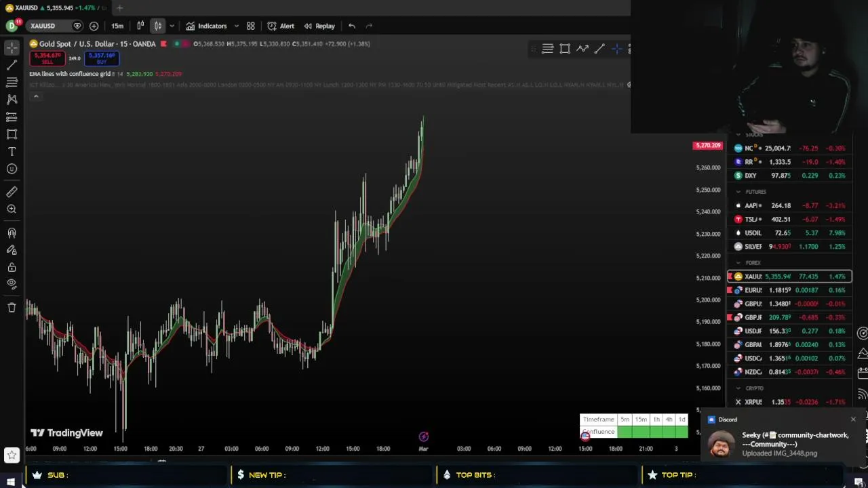Click the undo arrow

tap(352, 26)
